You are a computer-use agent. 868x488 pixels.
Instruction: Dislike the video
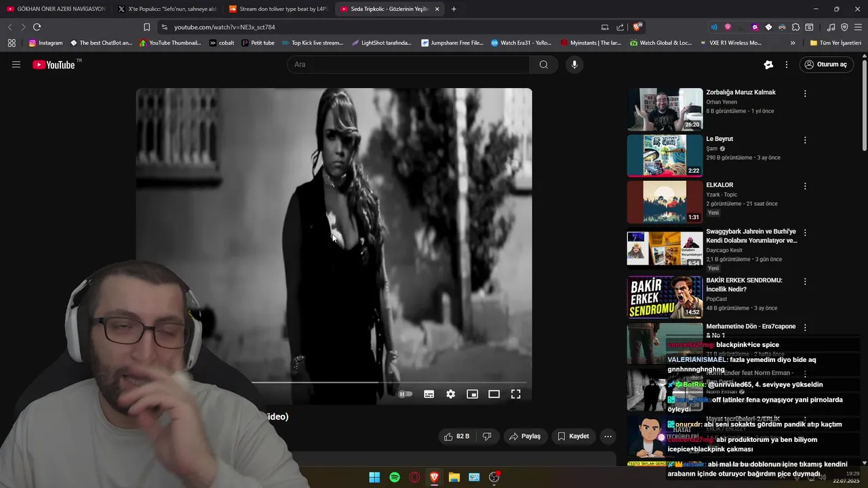click(487, 436)
